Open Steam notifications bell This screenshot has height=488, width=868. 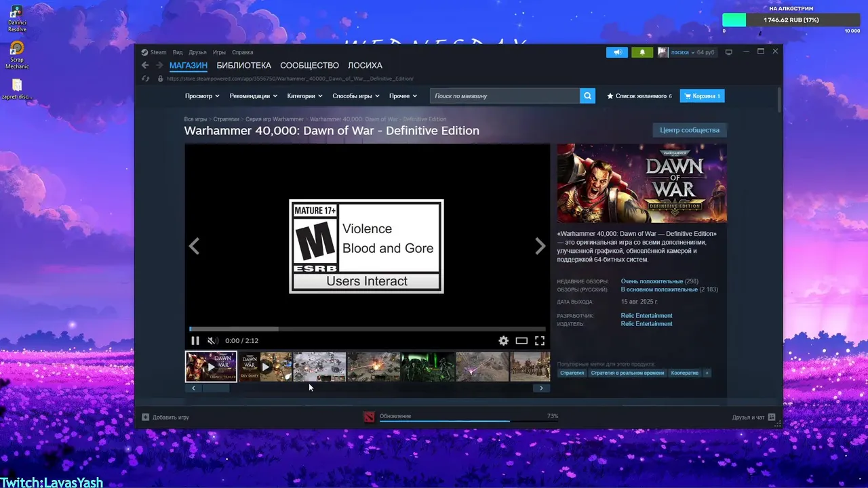coord(642,52)
